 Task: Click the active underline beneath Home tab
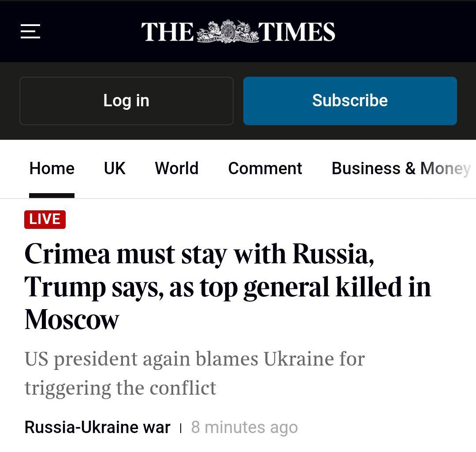(x=52, y=195)
